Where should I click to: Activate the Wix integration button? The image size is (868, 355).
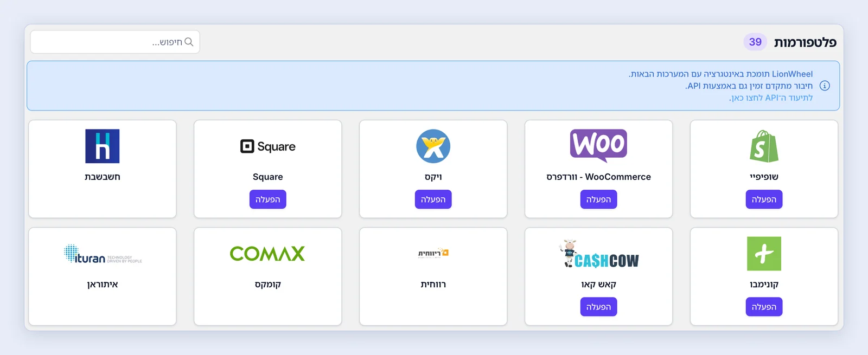(433, 199)
